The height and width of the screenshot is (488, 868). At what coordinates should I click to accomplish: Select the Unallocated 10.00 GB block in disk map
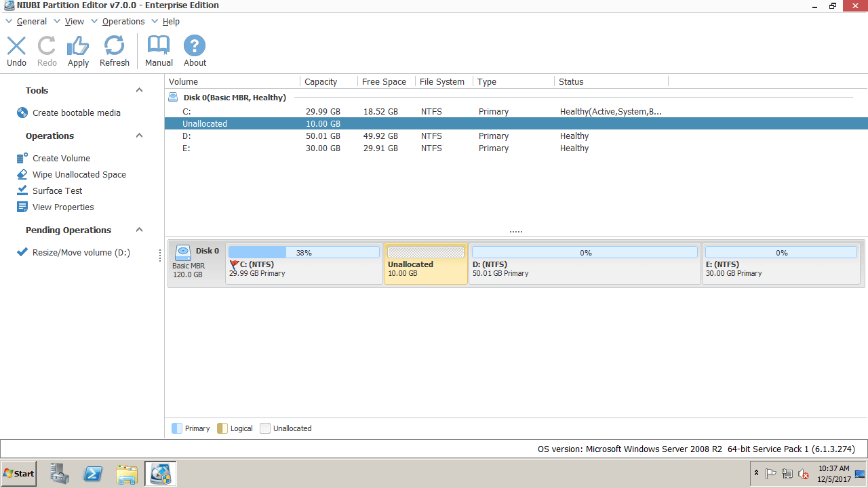[x=426, y=264]
